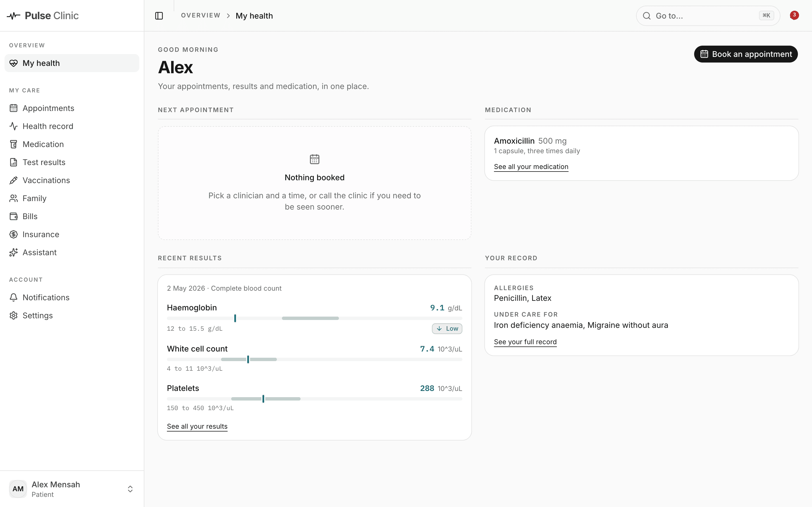
Task: Open See all your results link
Action: coord(197,426)
